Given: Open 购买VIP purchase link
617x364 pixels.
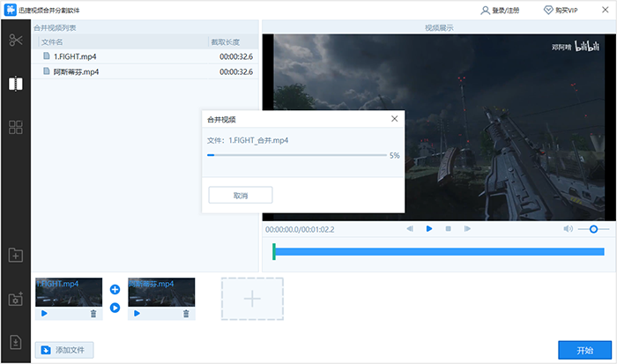Looking at the screenshot, I should (x=561, y=11).
